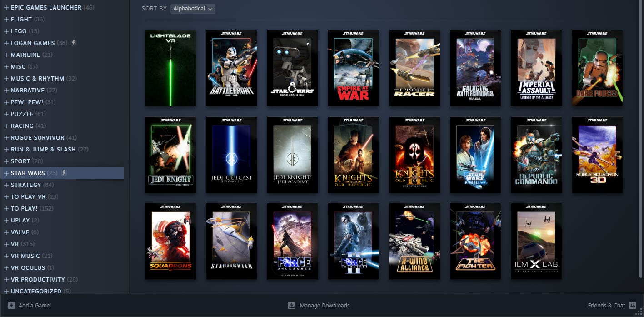Open the ILMxLAB Trials on Tatooine cover
Viewport: 644px width, 317px height.
click(536, 241)
